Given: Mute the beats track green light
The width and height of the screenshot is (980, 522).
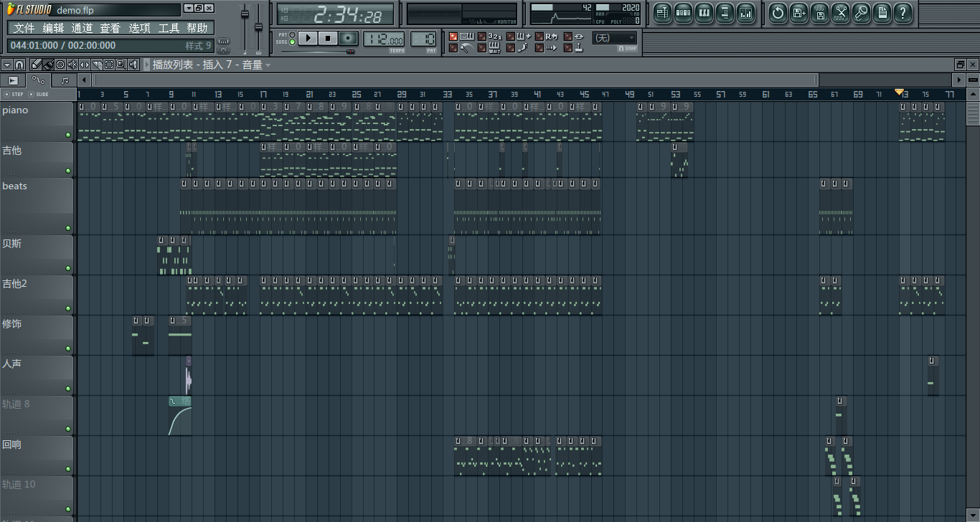Looking at the screenshot, I should pos(68,229).
